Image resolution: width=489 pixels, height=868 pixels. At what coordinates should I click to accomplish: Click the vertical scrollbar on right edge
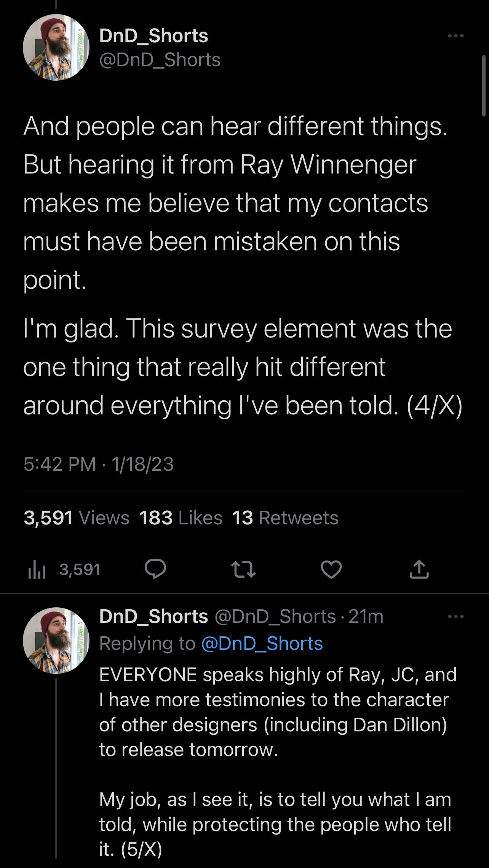click(484, 86)
